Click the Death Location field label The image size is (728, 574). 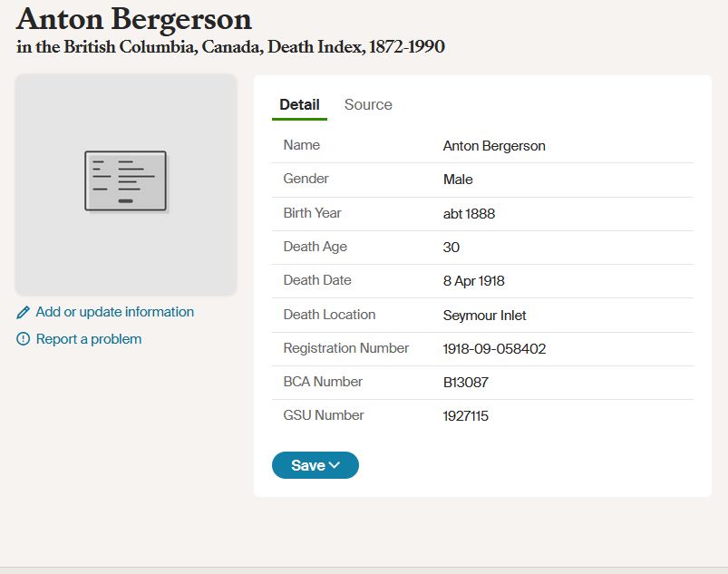pos(329,315)
